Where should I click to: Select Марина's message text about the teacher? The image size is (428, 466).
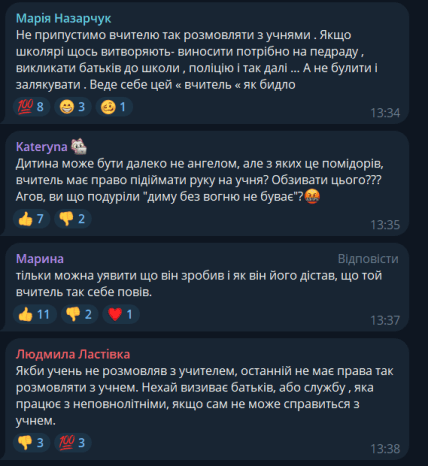[x=199, y=284]
